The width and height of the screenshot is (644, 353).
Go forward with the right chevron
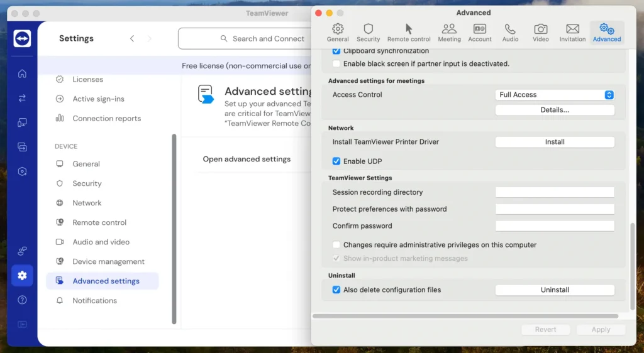149,38
